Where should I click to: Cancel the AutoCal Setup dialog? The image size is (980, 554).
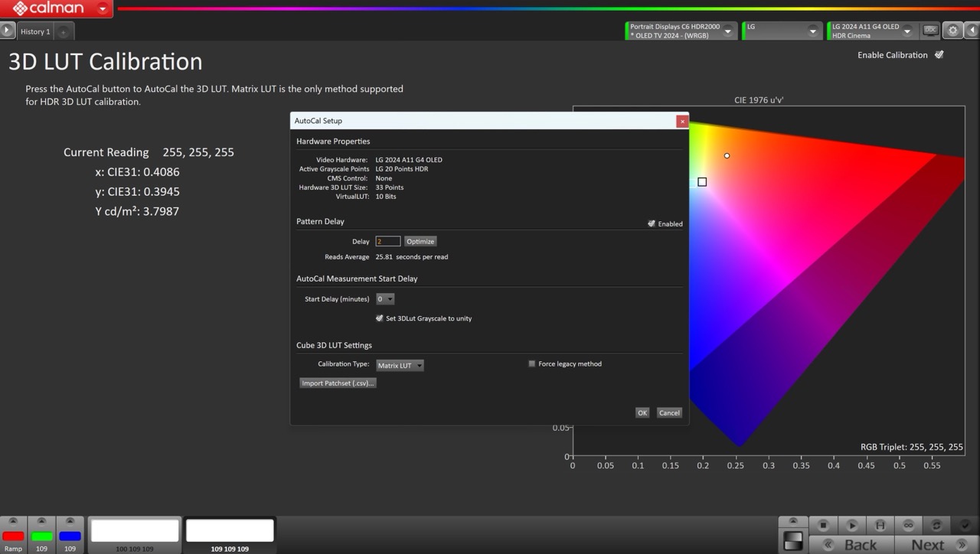click(669, 412)
